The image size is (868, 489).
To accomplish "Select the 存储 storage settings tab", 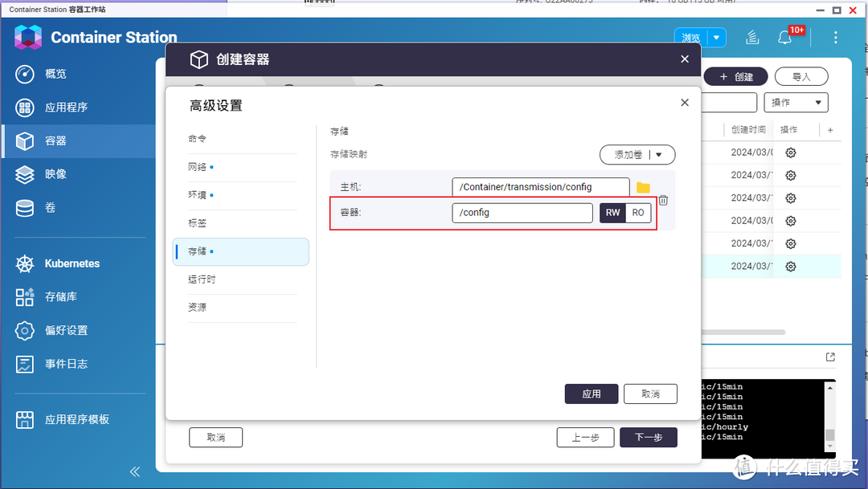I will tap(241, 251).
